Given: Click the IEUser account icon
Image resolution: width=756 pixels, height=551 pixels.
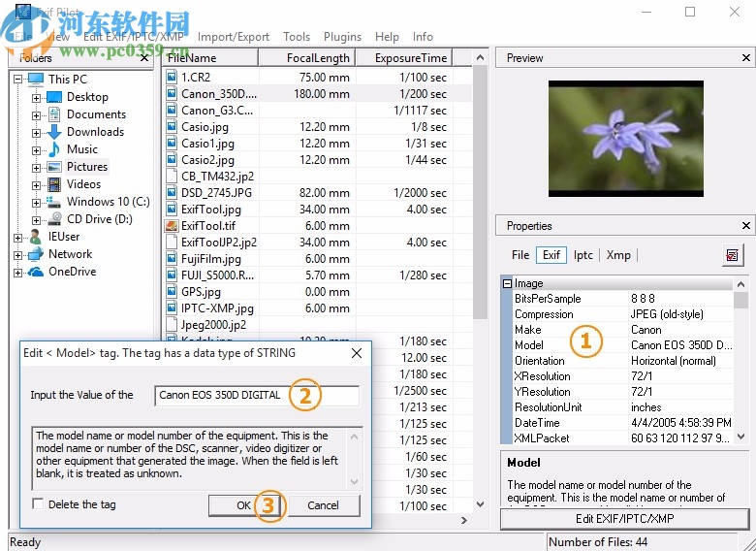Looking at the screenshot, I should [x=36, y=237].
